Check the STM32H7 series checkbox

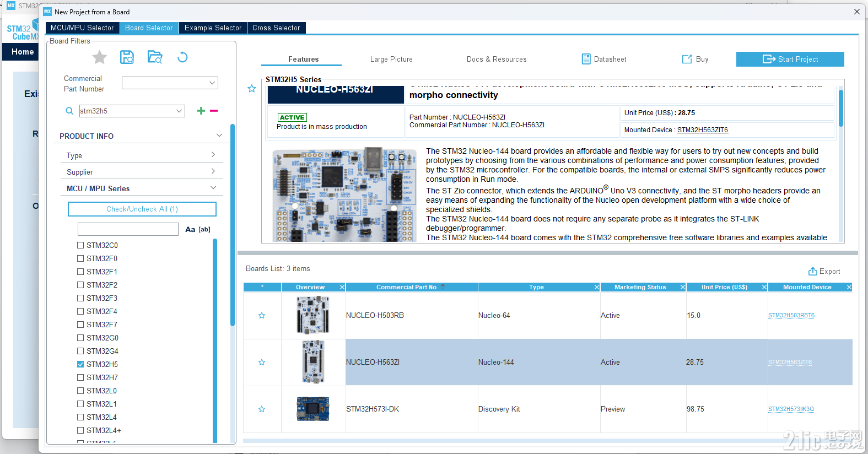[80, 377]
